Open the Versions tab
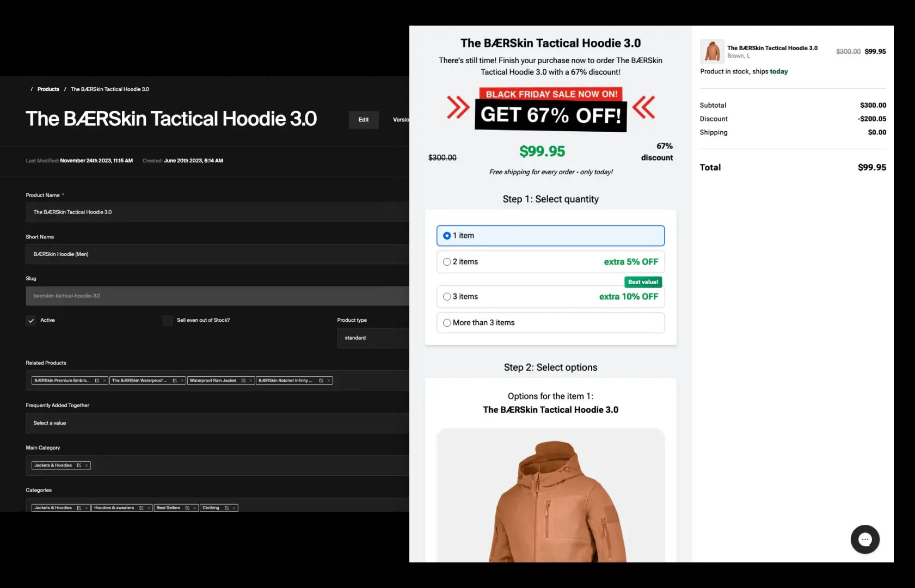This screenshot has width=915, height=588. [401, 120]
